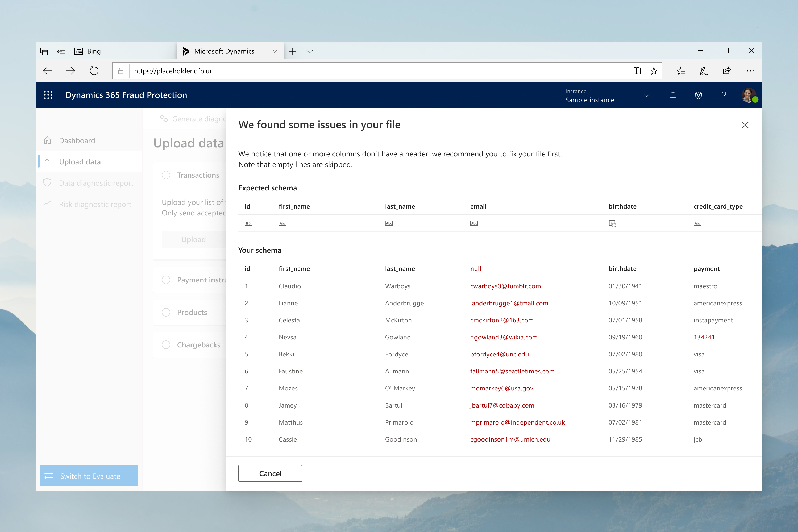The image size is (798, 532).
Task: Close the Microsoft Dynamics tab
Action: point(275,52)
